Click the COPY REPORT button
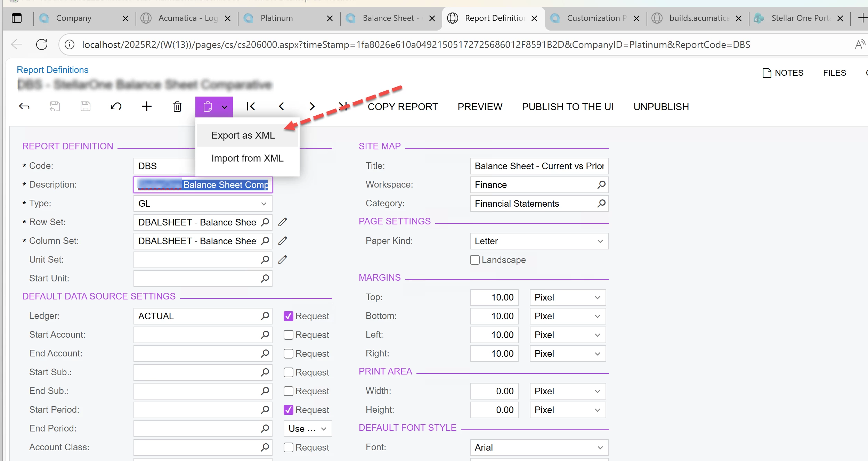 (x=403, y=107)
